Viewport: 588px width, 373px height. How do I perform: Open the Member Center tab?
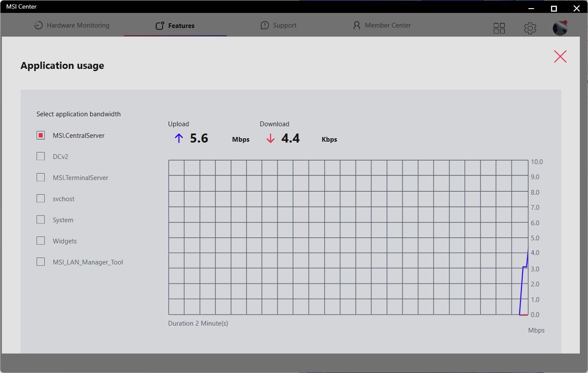coord(382,25)
